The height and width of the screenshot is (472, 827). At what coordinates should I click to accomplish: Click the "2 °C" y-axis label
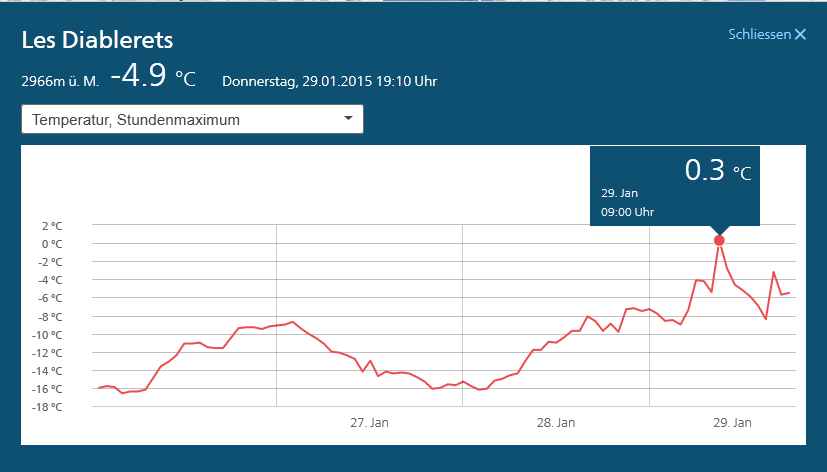[50, 226]
